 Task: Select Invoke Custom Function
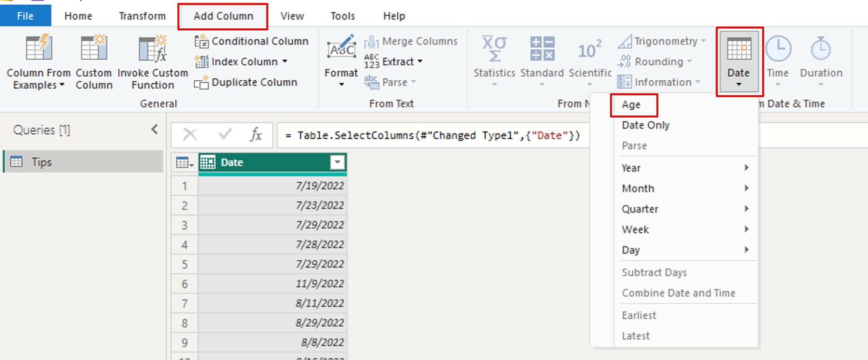(x=153, y=62)
